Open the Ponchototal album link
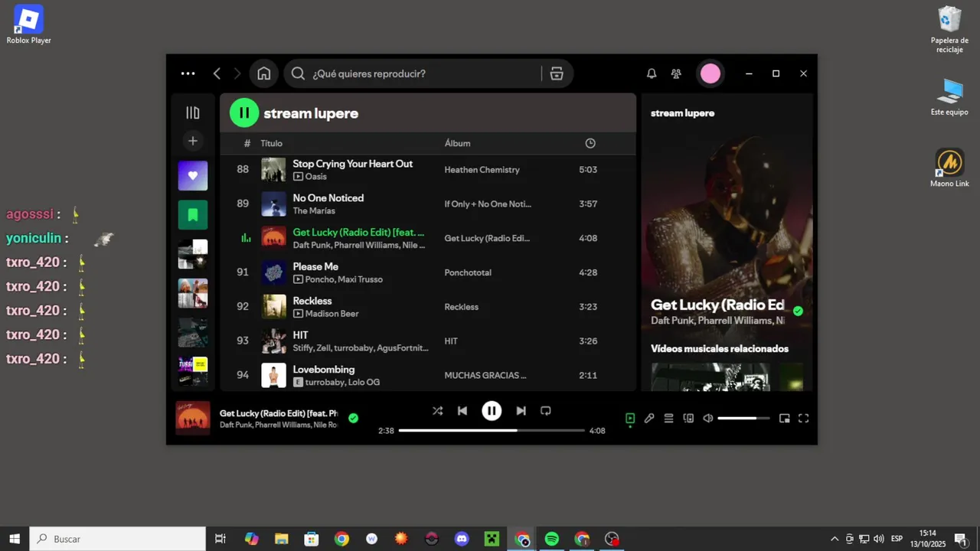The image size is (980, 551). pos(468,272)
